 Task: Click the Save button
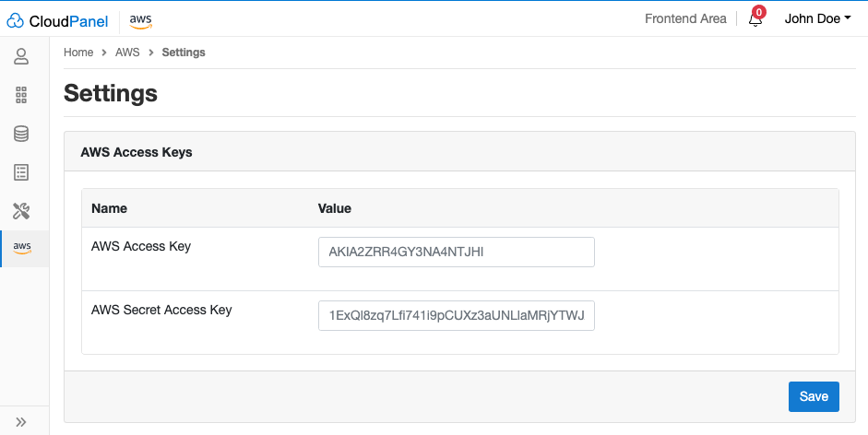pyautogui.click(x=814, y=396)
